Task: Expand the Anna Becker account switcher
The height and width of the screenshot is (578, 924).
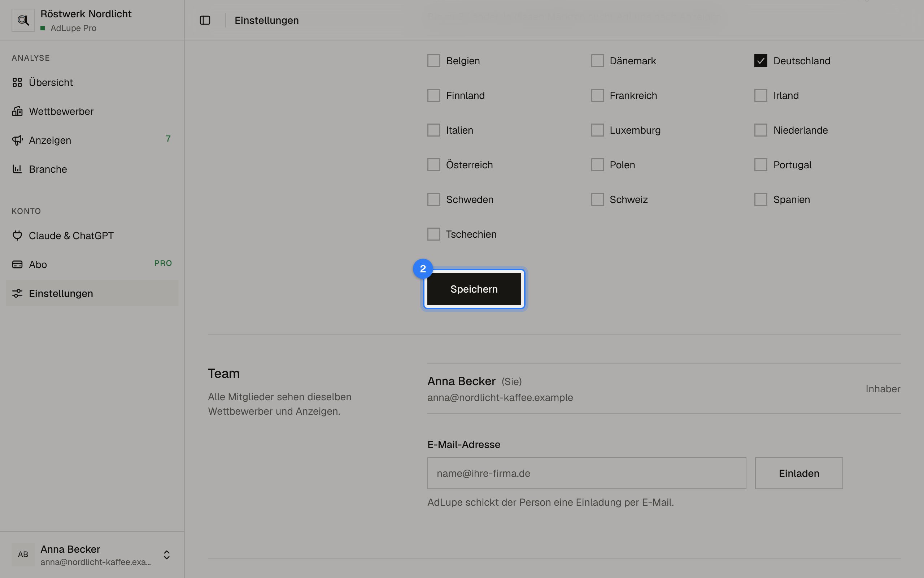Action: coord(166,555)
